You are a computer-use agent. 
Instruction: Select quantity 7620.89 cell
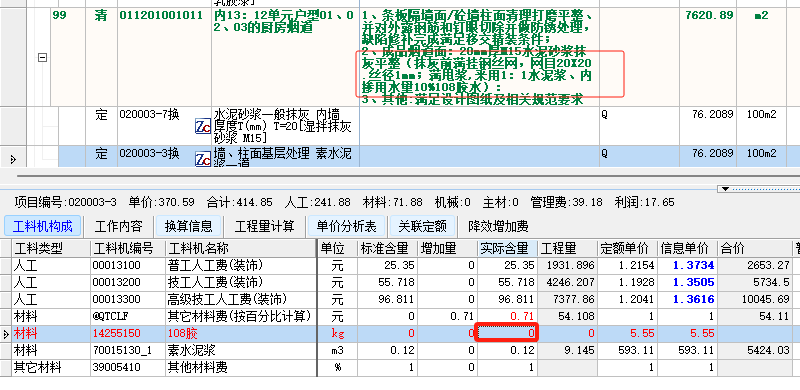[x=708, y=15]
